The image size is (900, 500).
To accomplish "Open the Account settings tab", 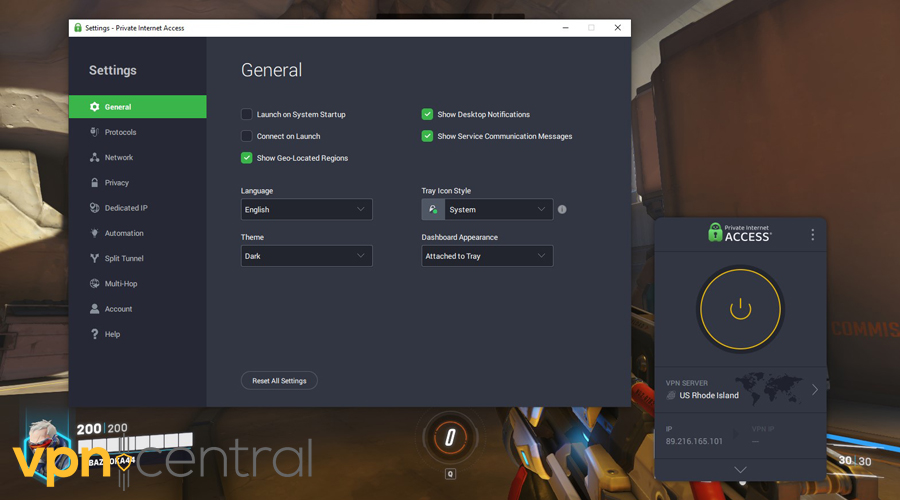I will tap(138, 309).
